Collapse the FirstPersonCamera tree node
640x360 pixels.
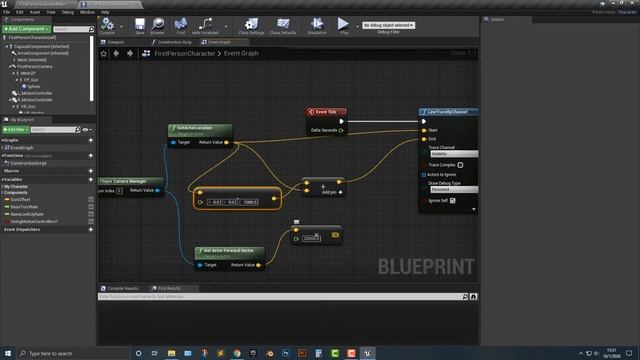10,67
